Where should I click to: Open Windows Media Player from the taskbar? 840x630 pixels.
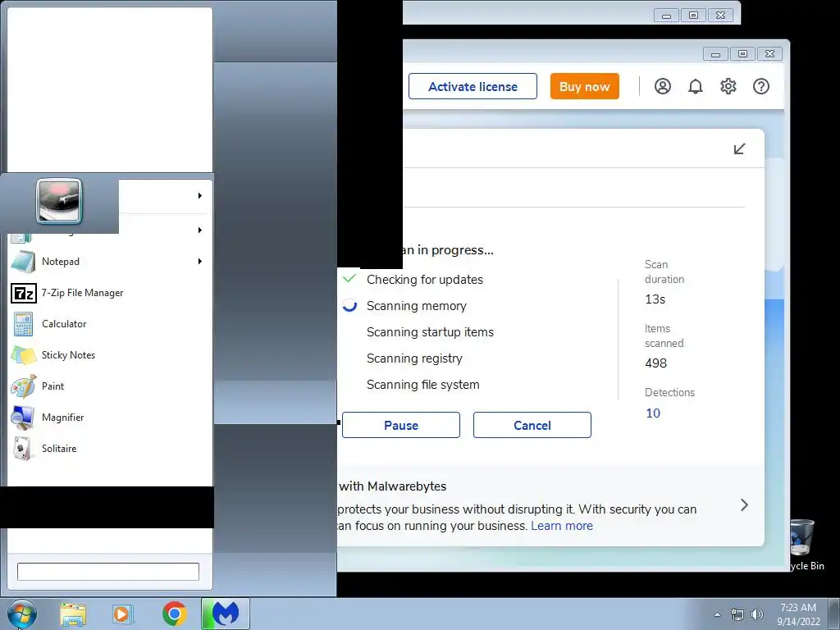coord(123,614)
